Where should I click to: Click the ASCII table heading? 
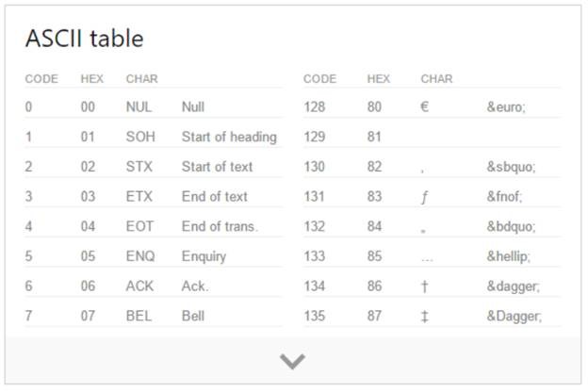click(x=85, y=39)
